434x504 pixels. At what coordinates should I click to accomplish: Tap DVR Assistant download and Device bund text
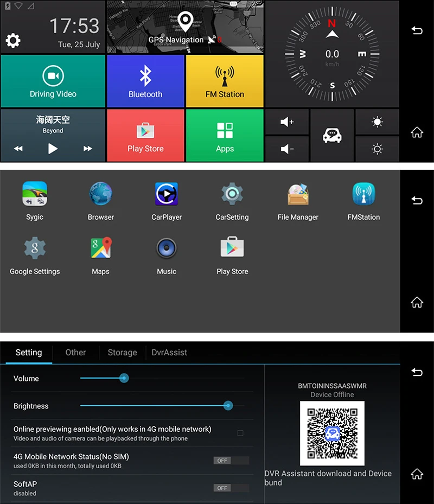click(328, 478)
